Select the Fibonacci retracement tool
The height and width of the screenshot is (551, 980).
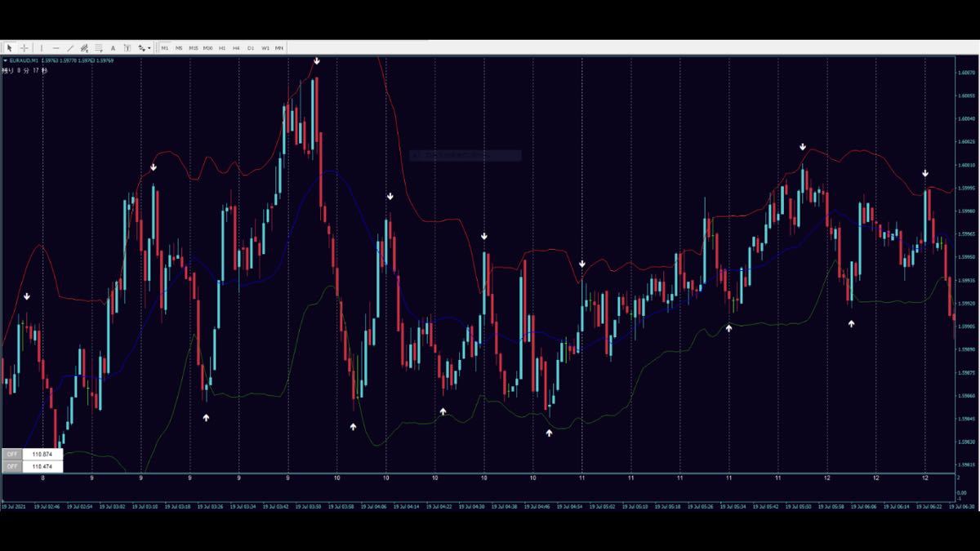pyautogui.click(x=99, y=48)
